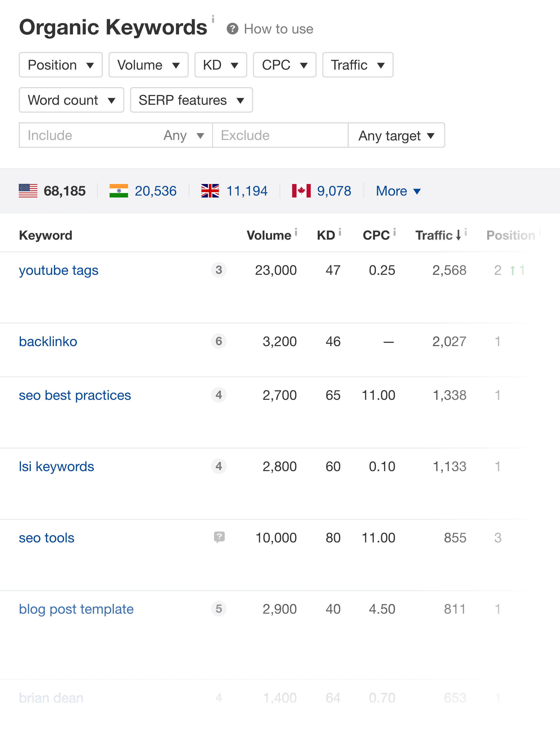560x730 pixels.
Task: Open the Position filter dropdown
Action: 61,65
